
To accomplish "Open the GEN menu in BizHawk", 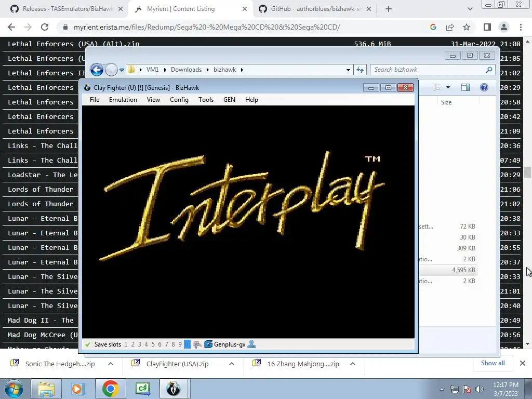I will [229, 99].
